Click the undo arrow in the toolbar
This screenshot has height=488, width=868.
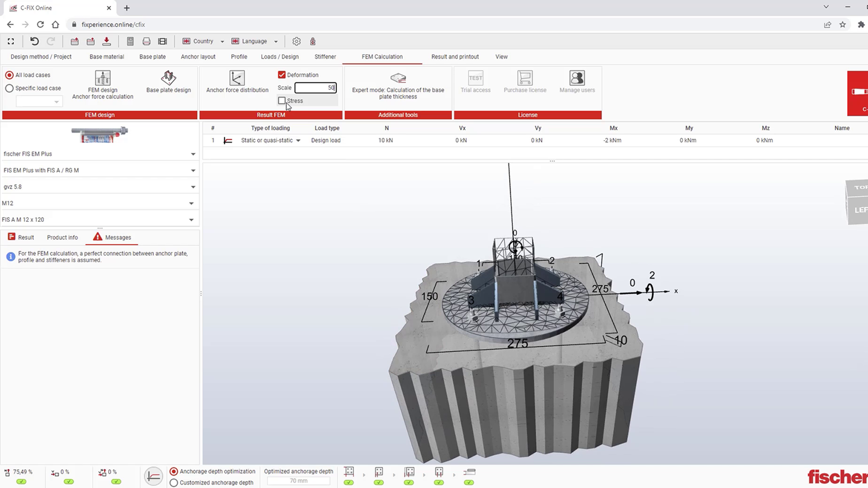click(x=34, y=41)
